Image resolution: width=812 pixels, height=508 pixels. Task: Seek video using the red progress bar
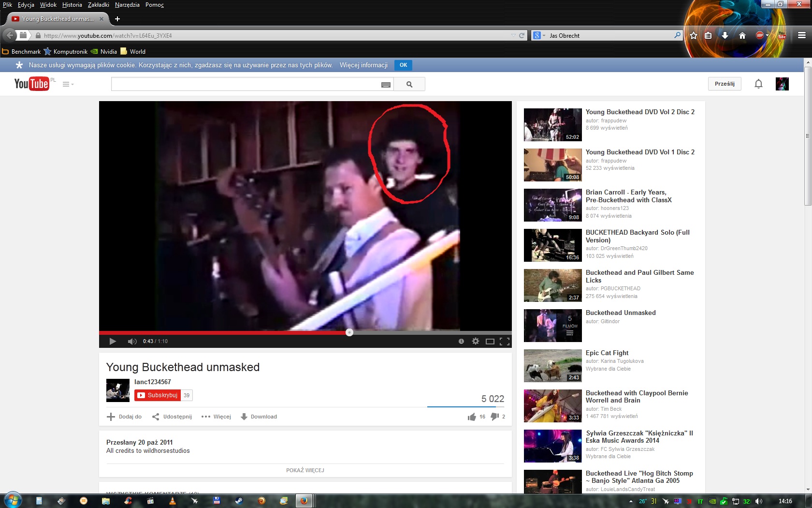tap(305, 332)
